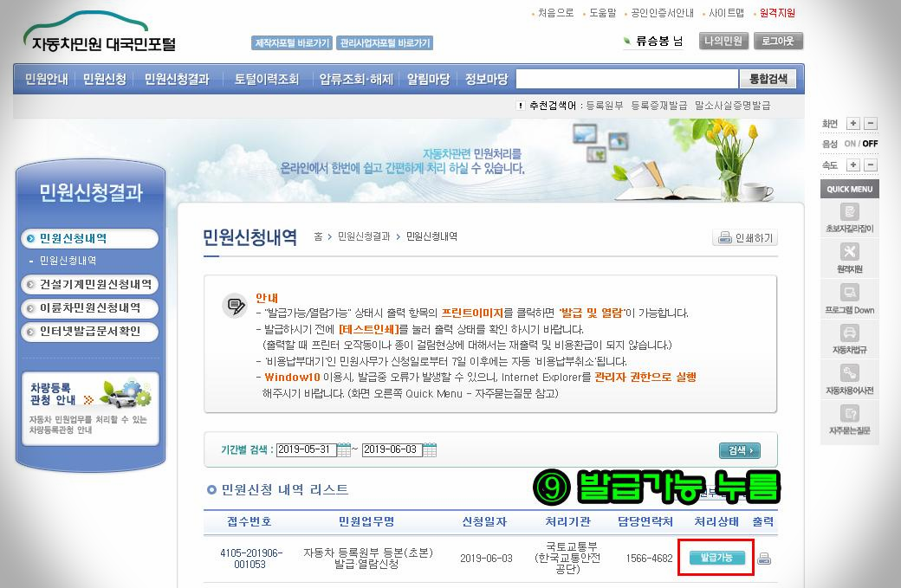The image size is (901, 588).
Task: Click the 로그아웃 button
Action: [x=778, y=42]
